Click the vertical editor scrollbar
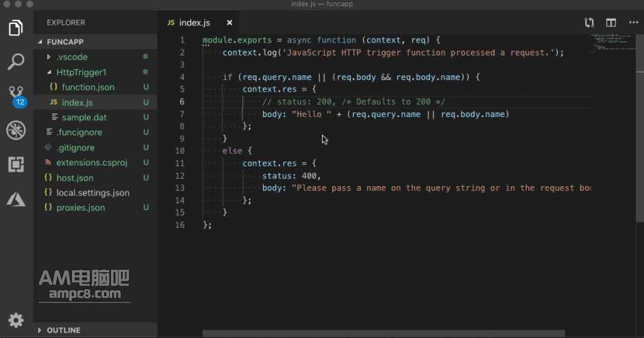Image resolution: width=644 pixels, height=338 pixels. [x=640, y=128]
